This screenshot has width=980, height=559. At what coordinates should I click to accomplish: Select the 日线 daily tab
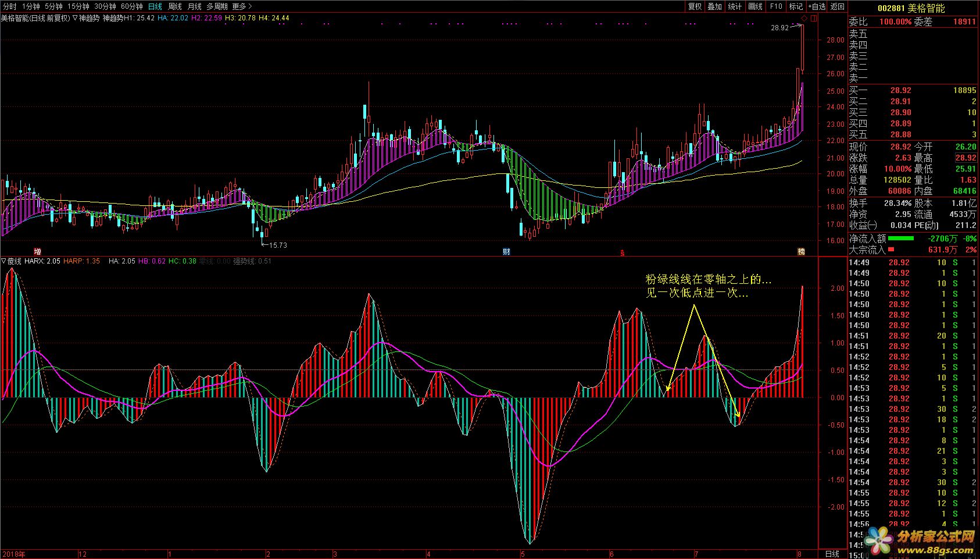click(x=155, y=6)
